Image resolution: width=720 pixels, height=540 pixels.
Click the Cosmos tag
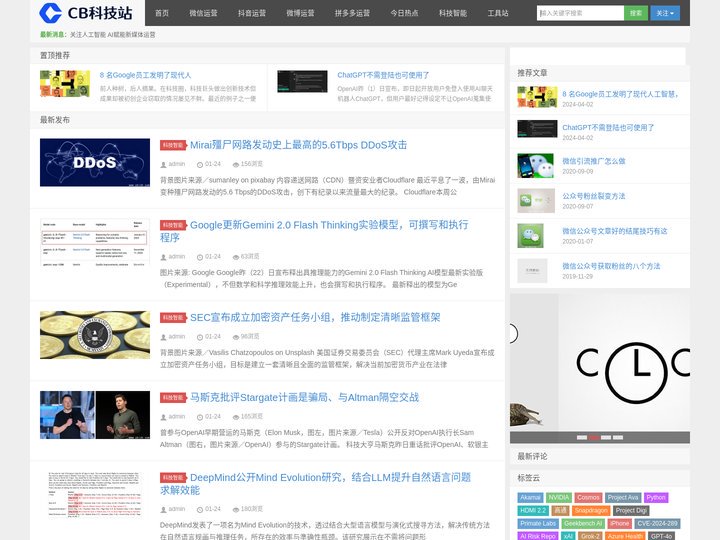point(588,497)
